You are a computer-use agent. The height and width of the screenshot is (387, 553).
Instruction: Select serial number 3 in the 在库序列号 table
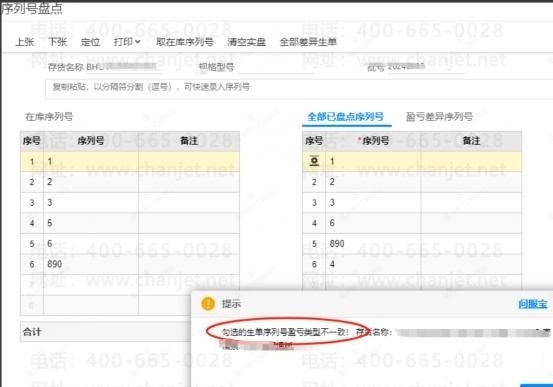tap(91, 202)
